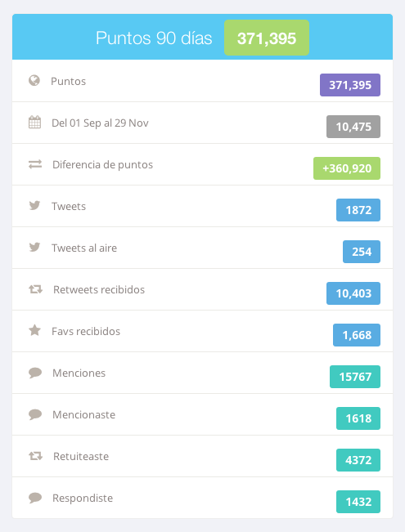405x532 pixels.
Task: Click the retweet icon for Retweets recibidos
Action: click(35, 289)
